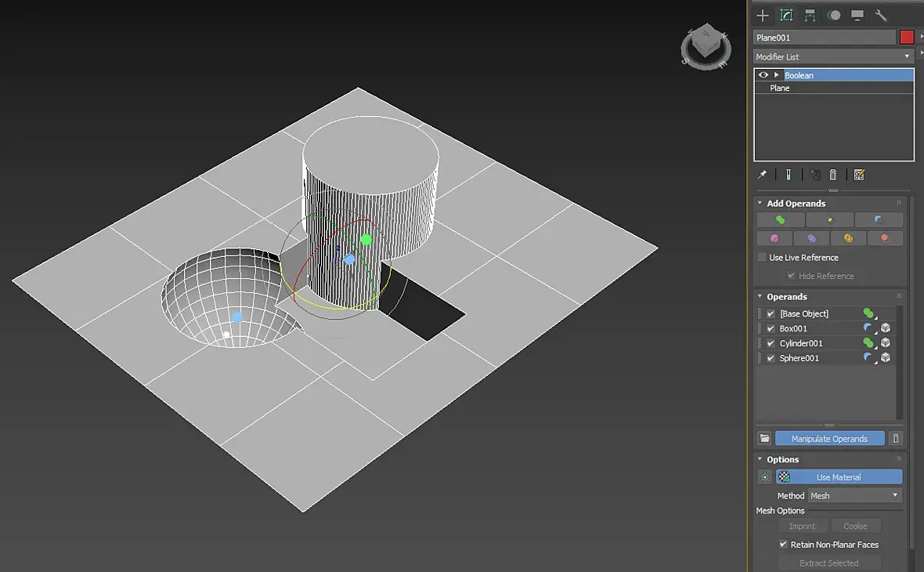Click the Imprint button
The image size is (924, 572).
(x=802, y=526)
